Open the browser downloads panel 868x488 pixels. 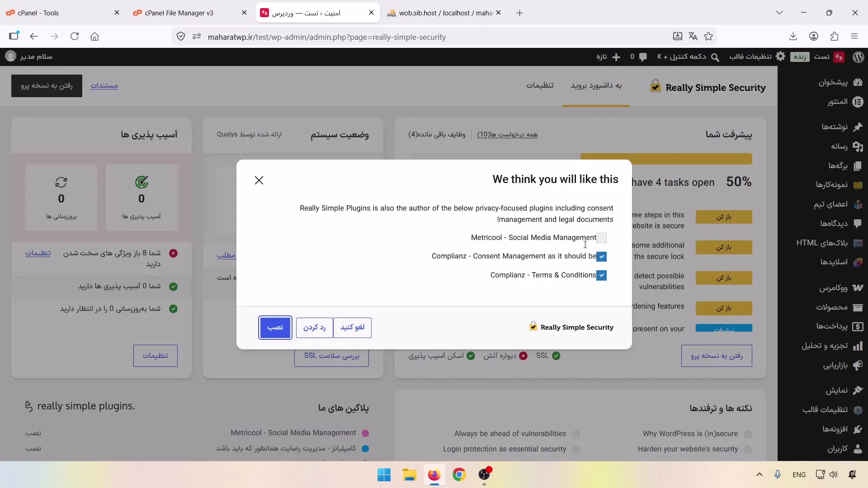793,37
